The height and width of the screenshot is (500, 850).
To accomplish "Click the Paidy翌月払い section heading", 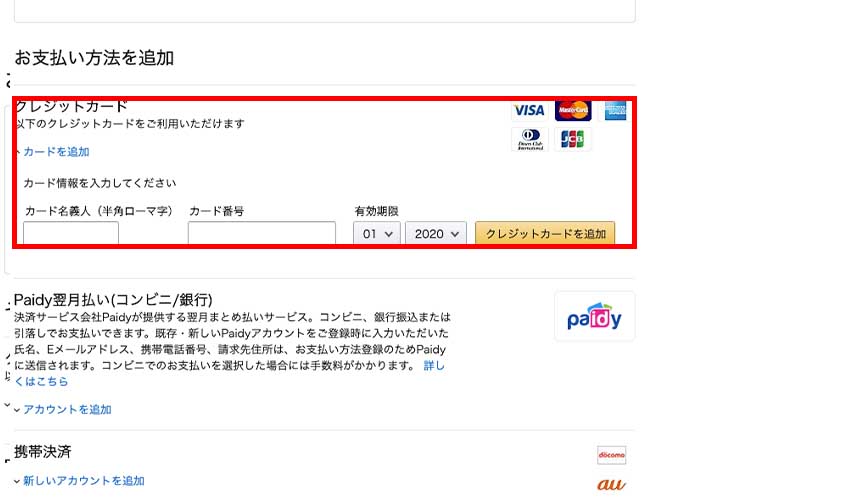I will [113, 300].
